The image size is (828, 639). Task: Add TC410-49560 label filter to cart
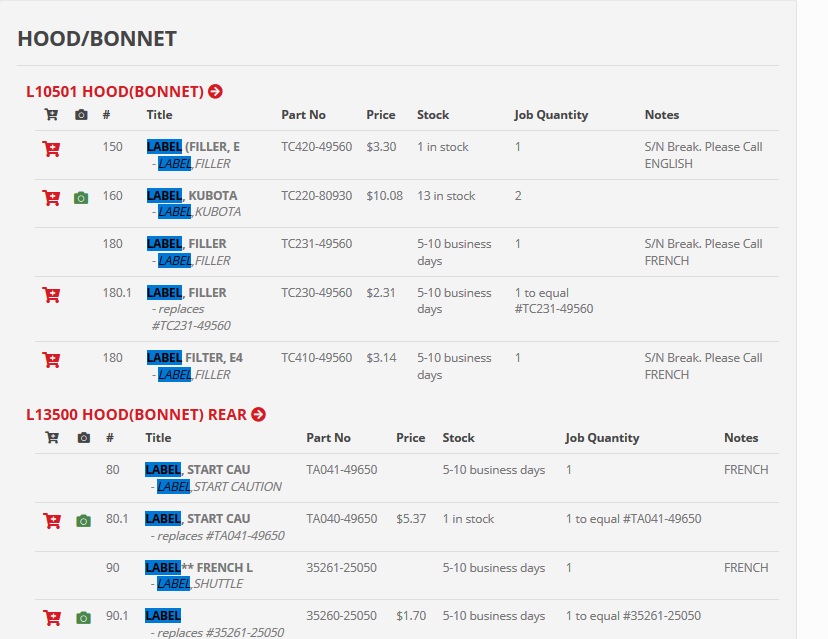[x=51, y=360]
